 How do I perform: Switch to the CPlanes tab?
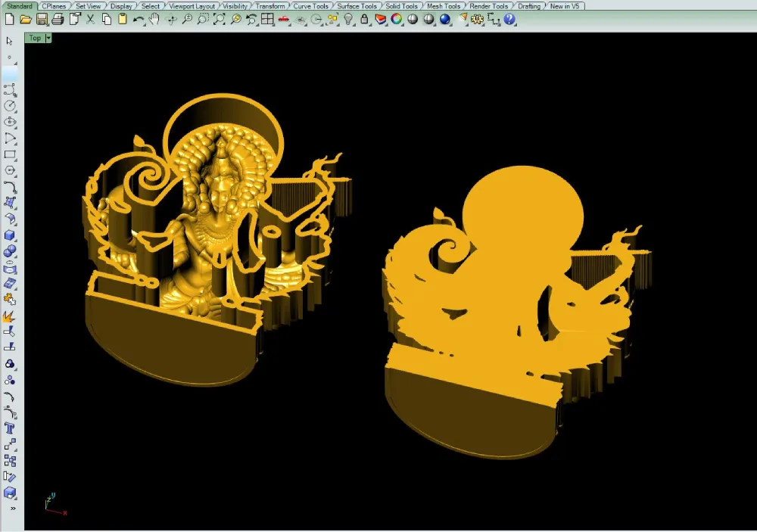tap(54, 6)
